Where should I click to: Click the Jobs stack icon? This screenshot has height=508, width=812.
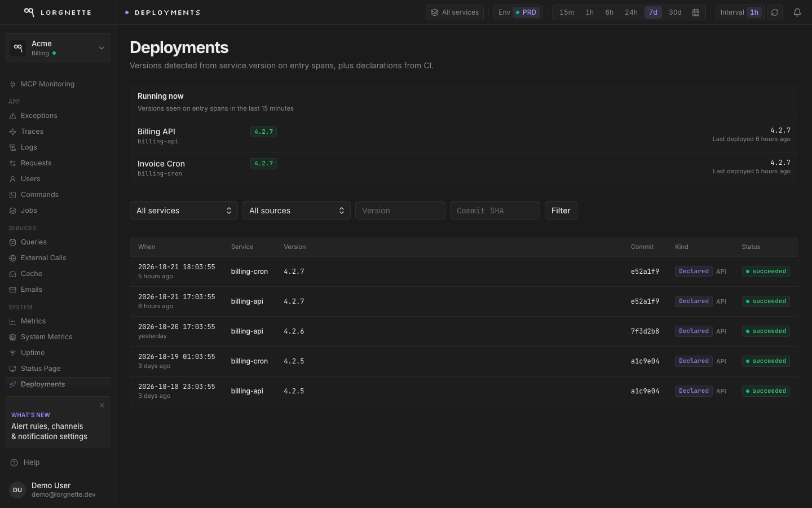click(12, 211)
